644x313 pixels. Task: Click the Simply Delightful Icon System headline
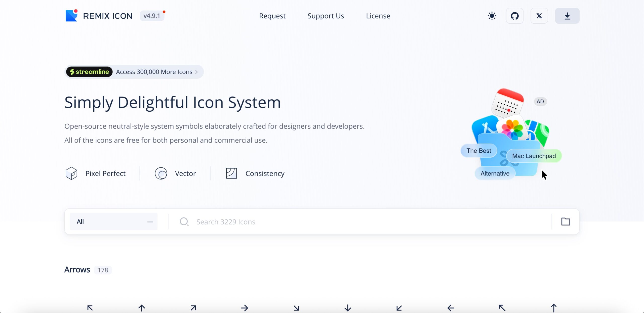[x=173, y=103]
